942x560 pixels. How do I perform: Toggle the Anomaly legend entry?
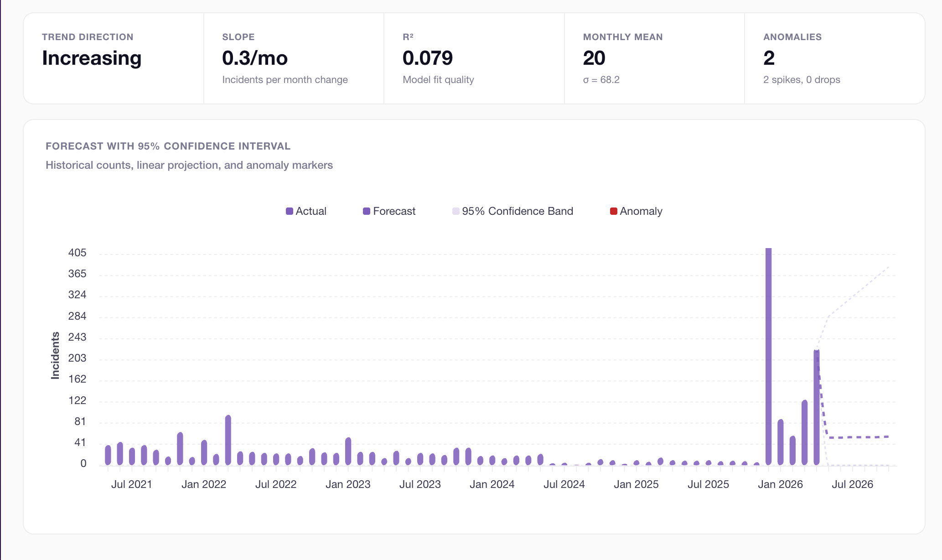(x=641, y=211)
